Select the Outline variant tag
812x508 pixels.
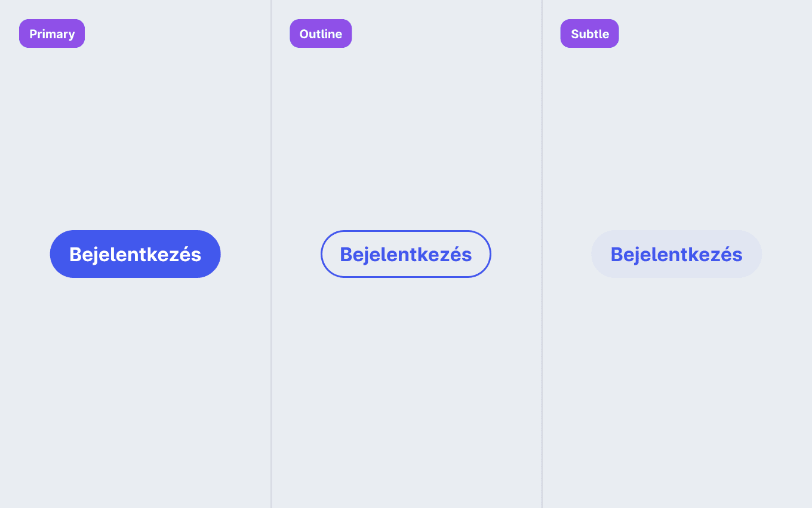coord(321,33)
